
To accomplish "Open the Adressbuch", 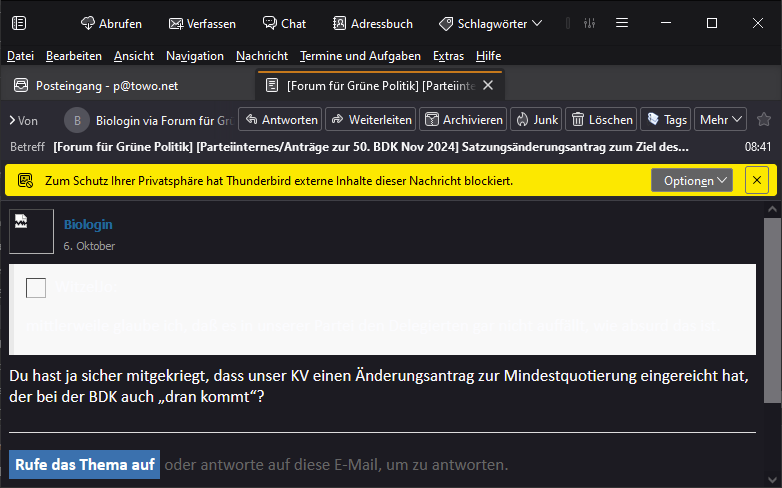I will click(373, 23).
